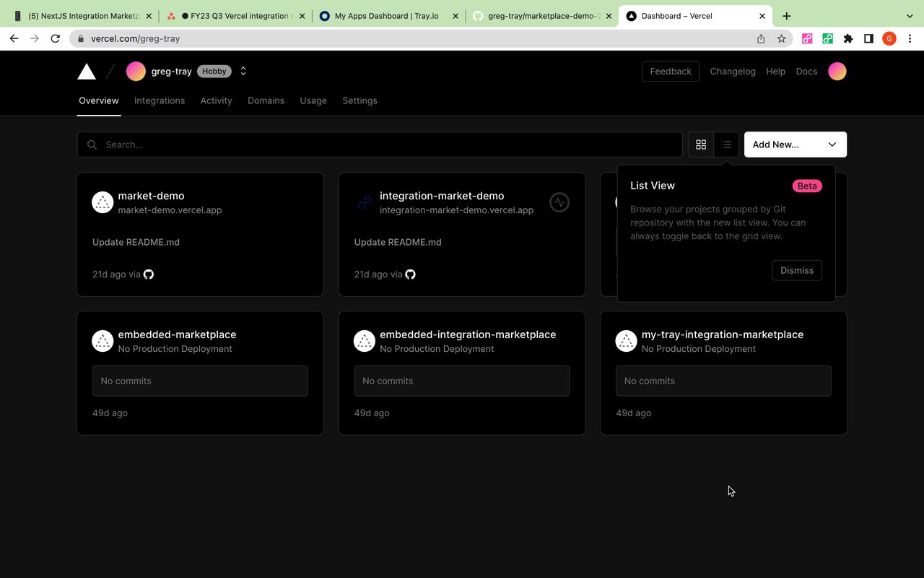The width and height of the screenshot is (924, 578).
Task: Click the green browser extension icon
Action: (827, 39)
